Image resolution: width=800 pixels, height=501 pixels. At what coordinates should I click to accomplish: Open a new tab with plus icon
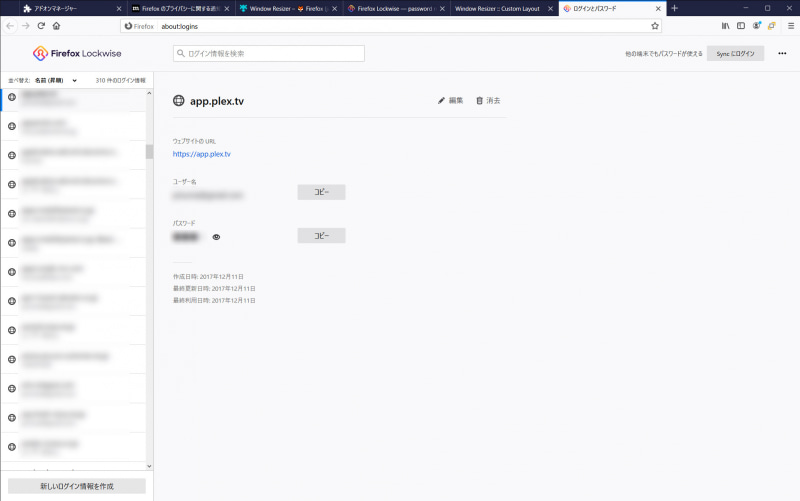click(674, 8)
